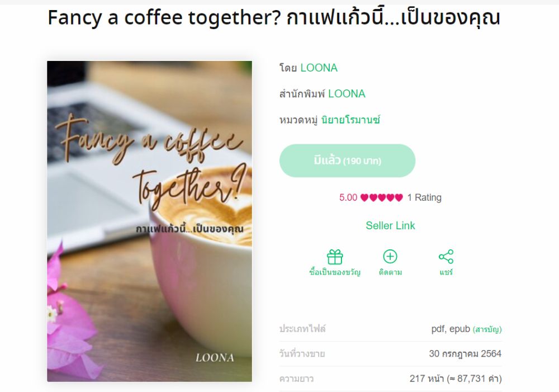Click the gift box icon
Viewport: 559px width, 392px height.
[335, 257]
